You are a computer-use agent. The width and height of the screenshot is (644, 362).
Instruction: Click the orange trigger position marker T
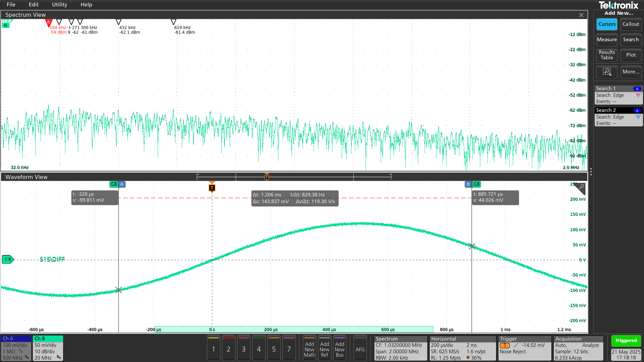[212, 188]
